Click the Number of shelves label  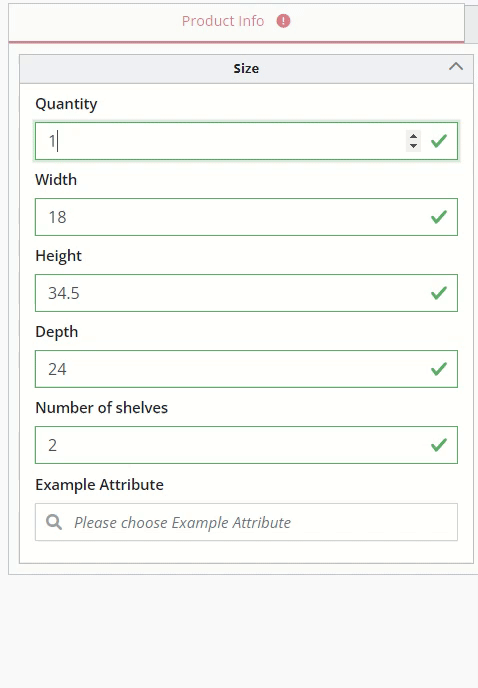102,408
